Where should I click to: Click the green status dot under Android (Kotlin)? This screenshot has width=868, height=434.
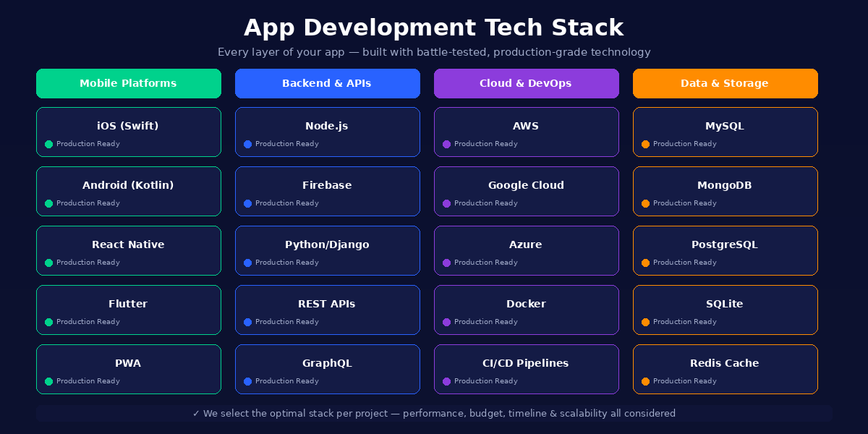(49, 203)
